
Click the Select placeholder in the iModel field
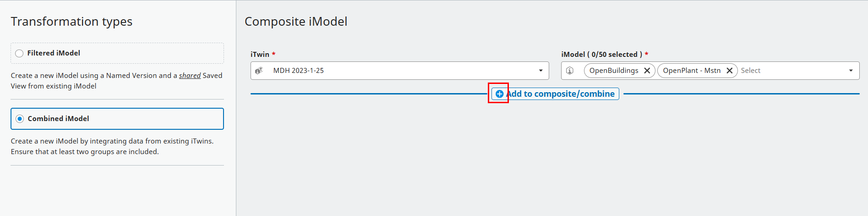[x=750, y=71]
